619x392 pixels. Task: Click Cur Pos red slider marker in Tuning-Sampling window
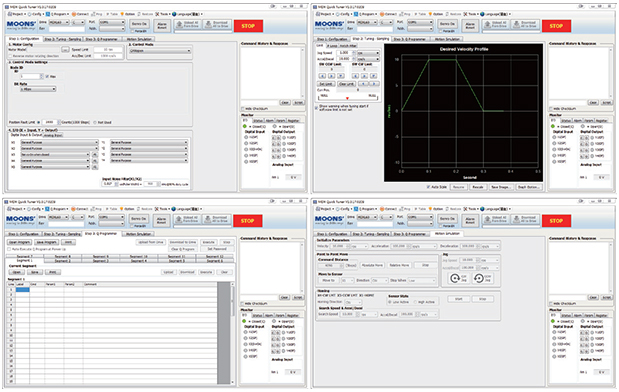click(x=347, y=98)
